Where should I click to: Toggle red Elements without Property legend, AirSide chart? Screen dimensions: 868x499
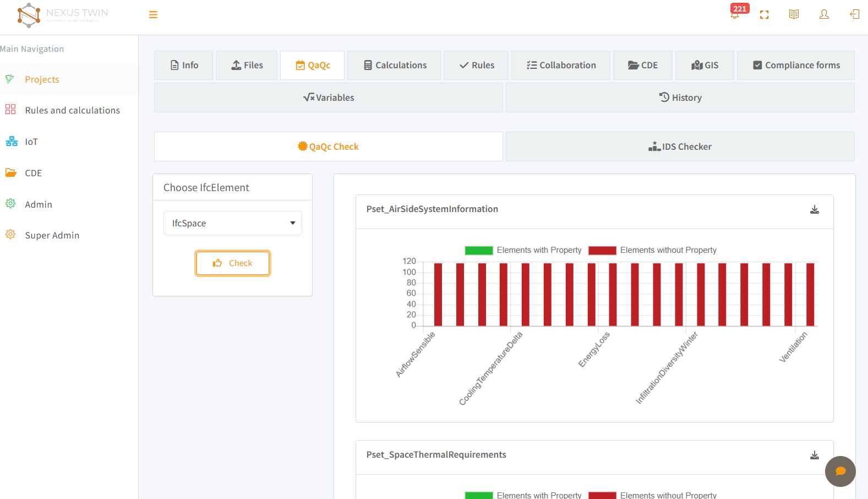(x=652, y=250)
